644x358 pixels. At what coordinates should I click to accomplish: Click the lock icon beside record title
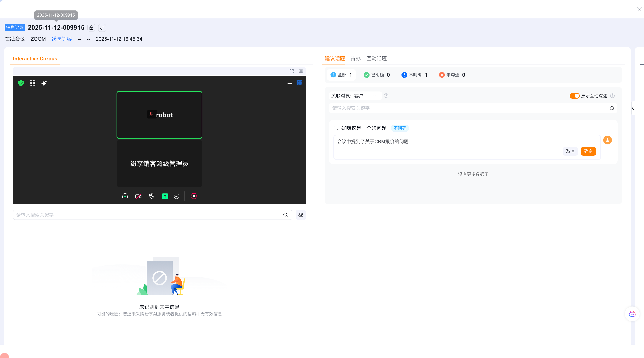[91, 28]
